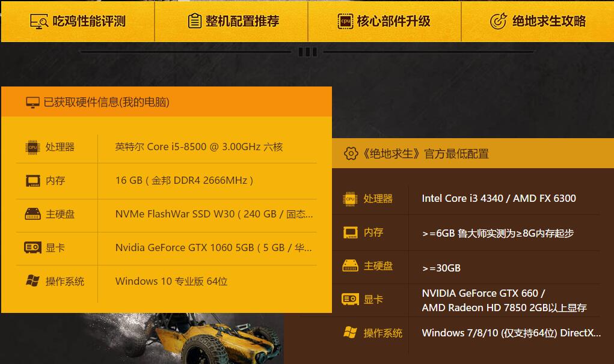Viewport: 614px width, 364px height.
Task: Select the NVIDIA GeForce GTX 660 text line
Action: tap(484, 293)
